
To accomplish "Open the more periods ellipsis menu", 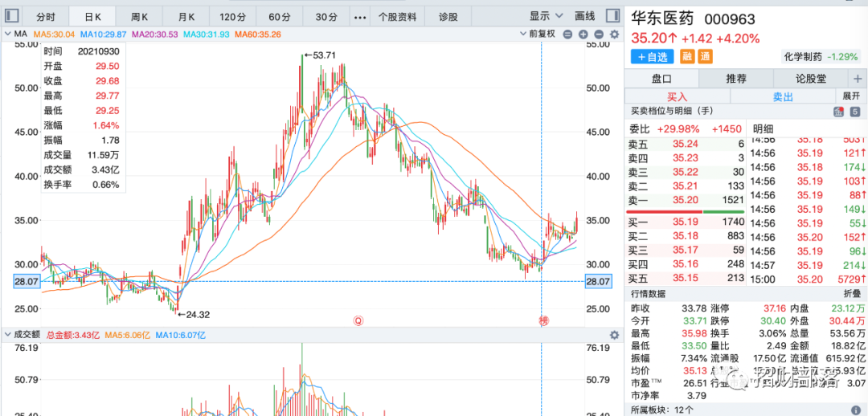I will coord(359,16).
